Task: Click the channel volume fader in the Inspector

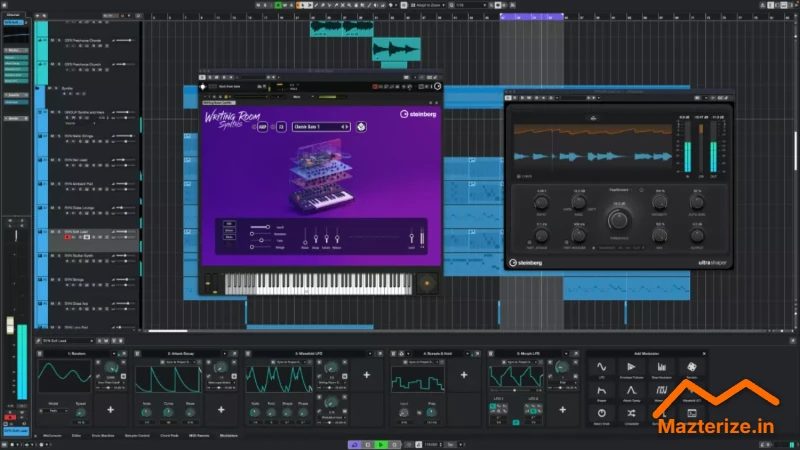Action: point(10,326)
